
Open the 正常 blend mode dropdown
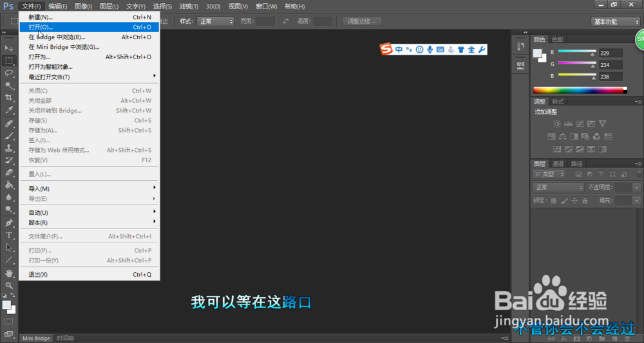558,187
